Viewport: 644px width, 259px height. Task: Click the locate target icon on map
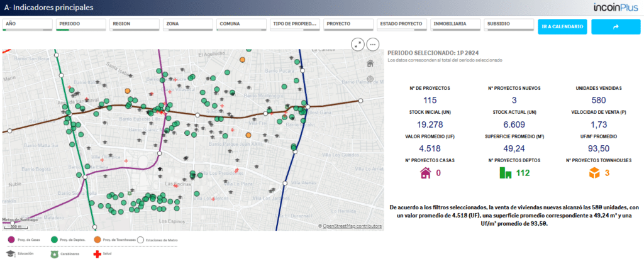click(370, 79)
